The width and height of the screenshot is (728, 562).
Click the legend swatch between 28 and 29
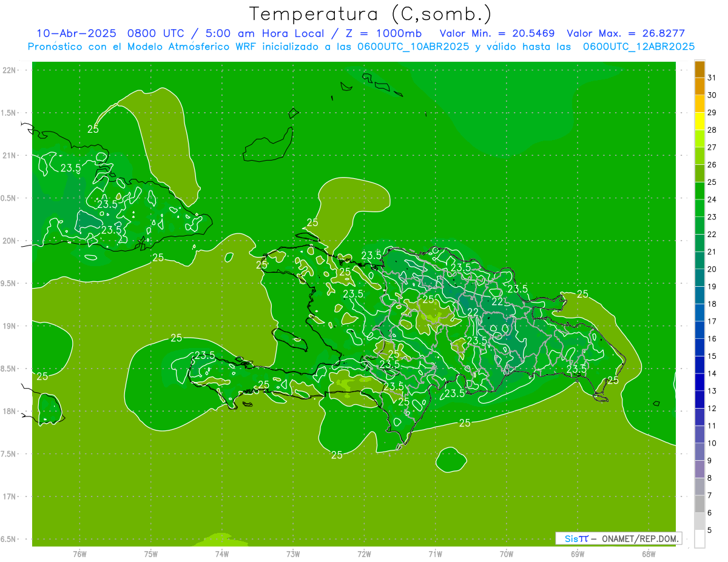[699, 121]
